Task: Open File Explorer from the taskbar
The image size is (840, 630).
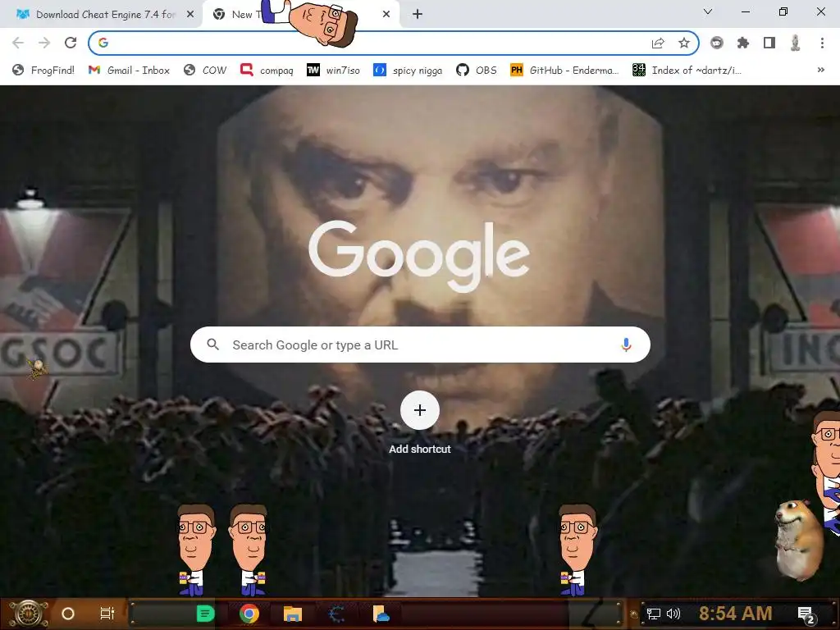Action: click(x=293, y=614)
